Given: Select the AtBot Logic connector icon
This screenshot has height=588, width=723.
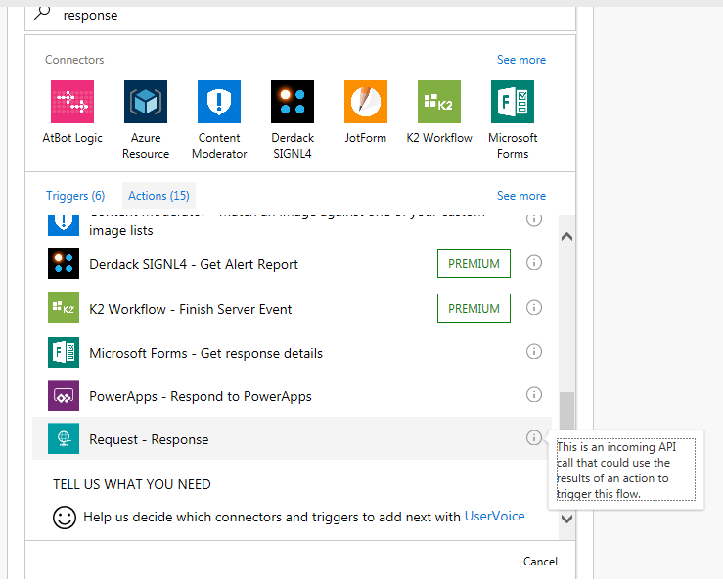Looking at the screenshot, I should click(72, 102).
